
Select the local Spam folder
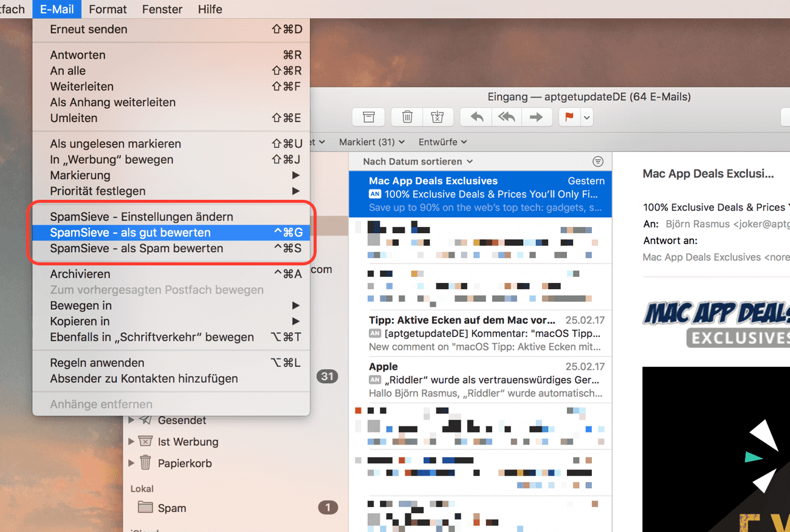coord(172,508)
